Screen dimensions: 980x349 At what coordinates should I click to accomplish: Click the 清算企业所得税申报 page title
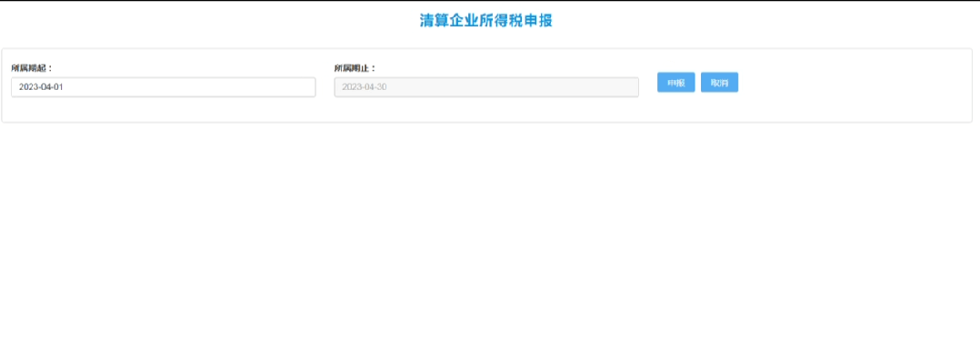click(486, 21)
